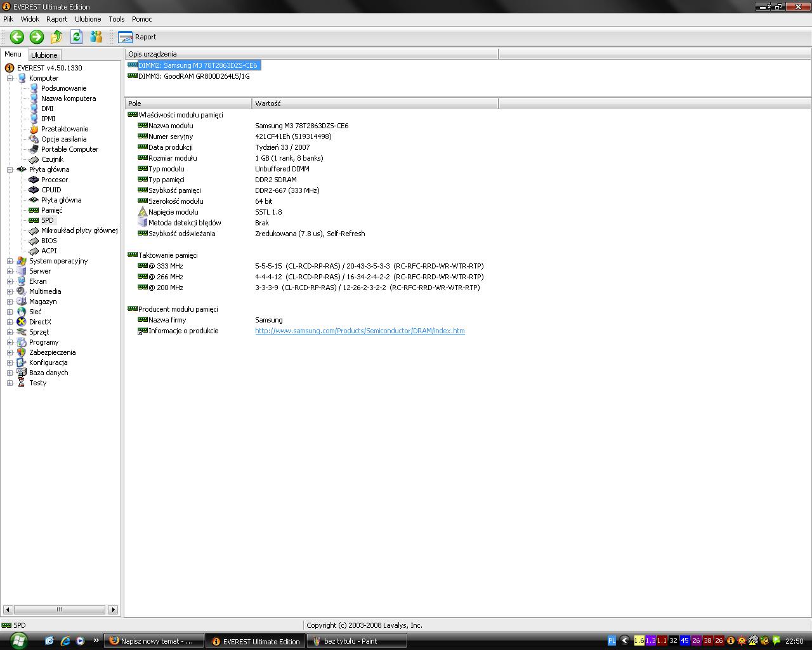Click the Pole column header
Image resolution: width=812 pixels, height=650 pixels.
coord(188,103)
